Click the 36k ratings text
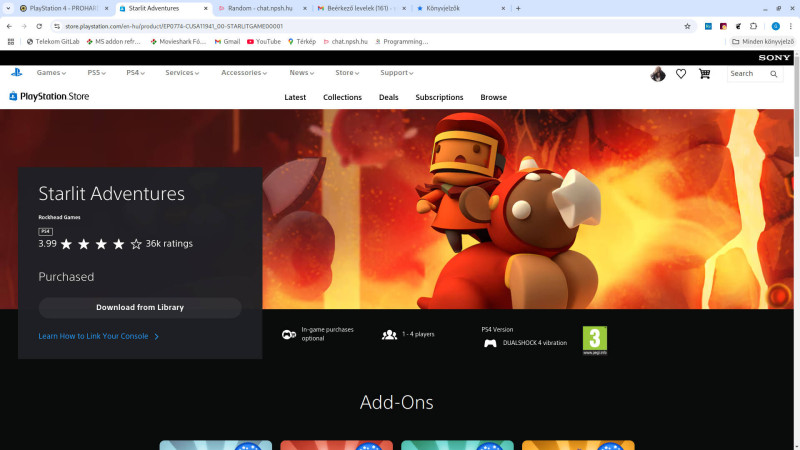This screenshot has width=800, height=450. (x=169, y=243)
